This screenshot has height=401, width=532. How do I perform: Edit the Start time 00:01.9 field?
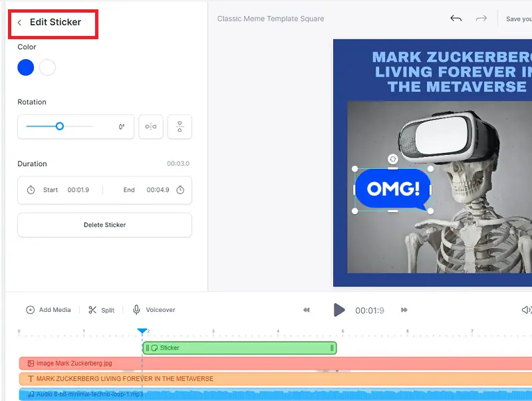[78, 190]
